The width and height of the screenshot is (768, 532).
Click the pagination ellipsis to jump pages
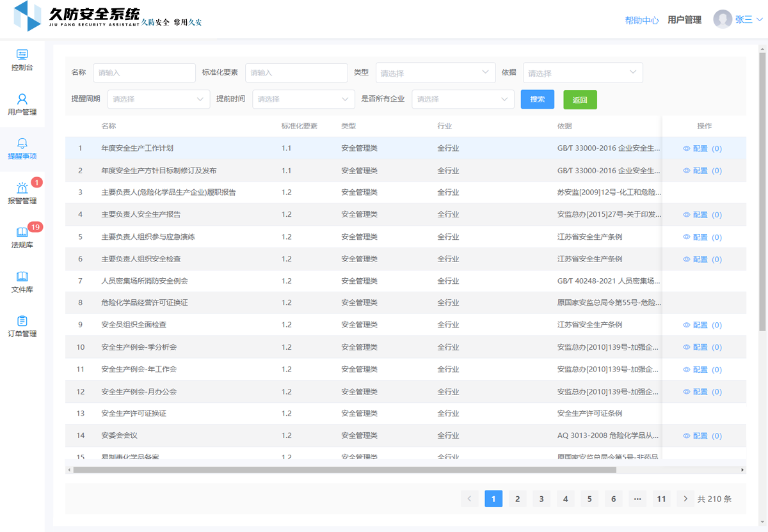(637, 499)
